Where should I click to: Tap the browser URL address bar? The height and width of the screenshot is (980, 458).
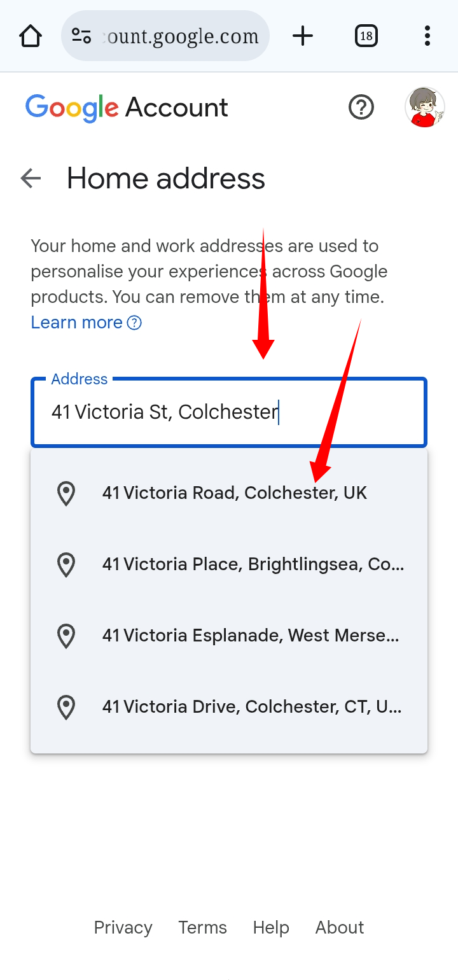click(x=181, y=36)
